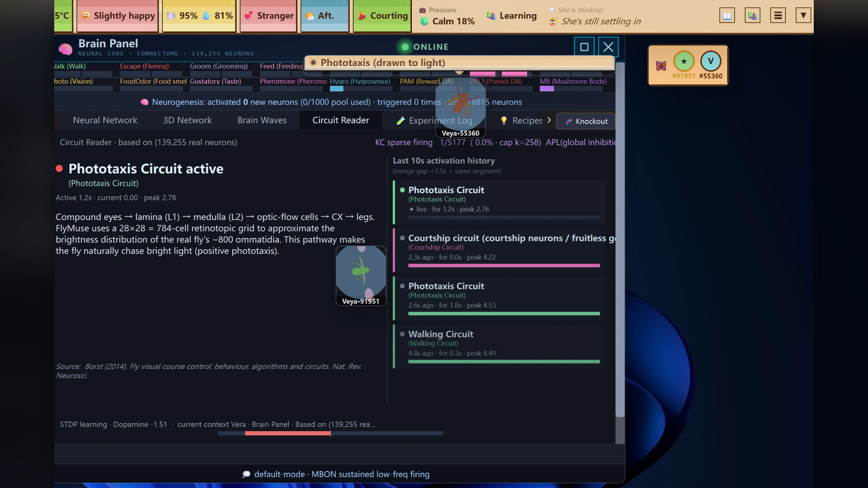
Task: Click the maximize square of Brain Panel
Action: point(584,47)
